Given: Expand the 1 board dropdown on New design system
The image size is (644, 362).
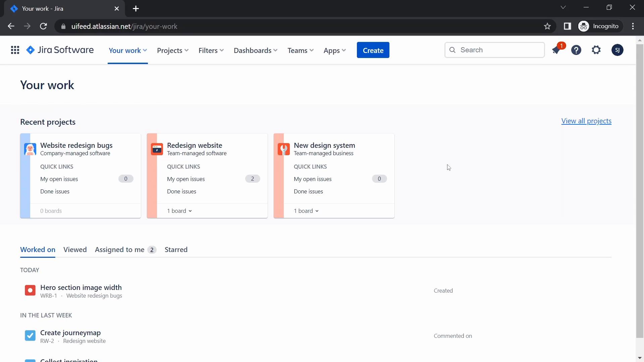Looking at the screenshot, I should (x=307, y=211).
